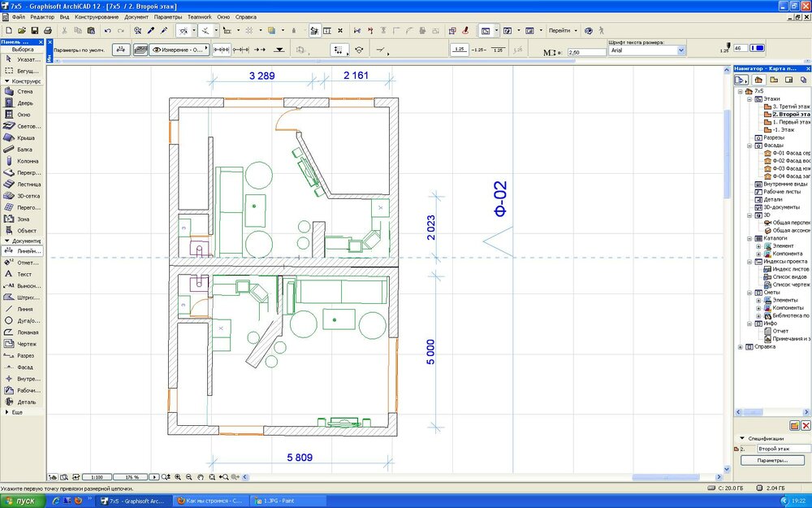
Task: Select the Стена (Wall) tool
Action: coord(24,92)
